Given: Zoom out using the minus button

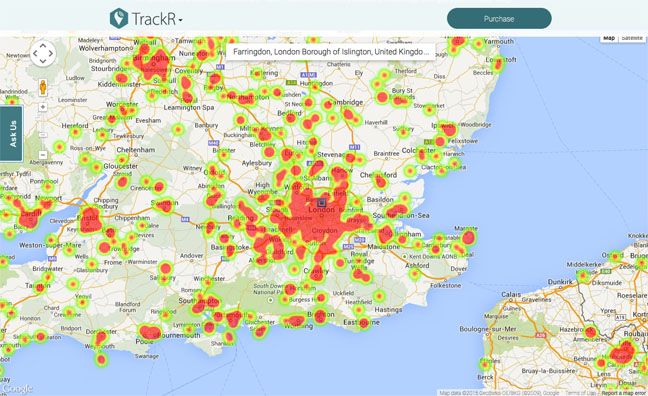Looking at the screenshot, I should (x=43, y=155).
